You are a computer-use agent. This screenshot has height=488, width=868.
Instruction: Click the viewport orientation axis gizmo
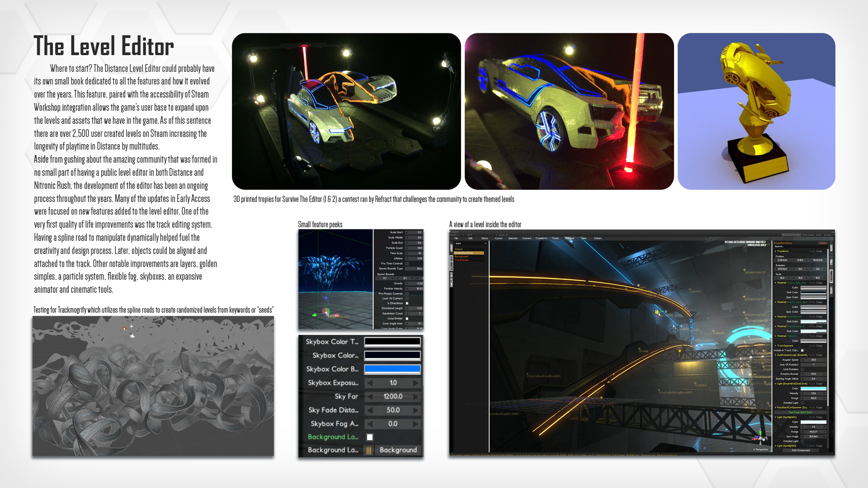(x=760, y=437)
